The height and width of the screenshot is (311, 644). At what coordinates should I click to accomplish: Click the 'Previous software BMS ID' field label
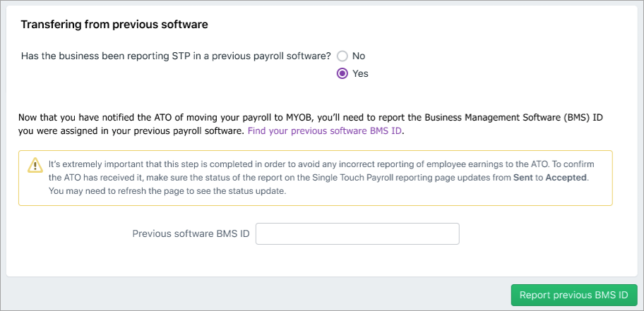pos(191,233)
